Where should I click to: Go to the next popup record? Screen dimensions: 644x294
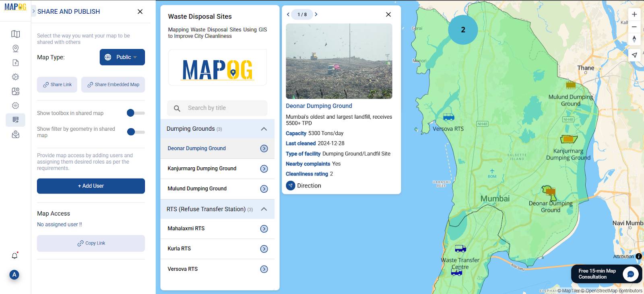click(316, 14)
